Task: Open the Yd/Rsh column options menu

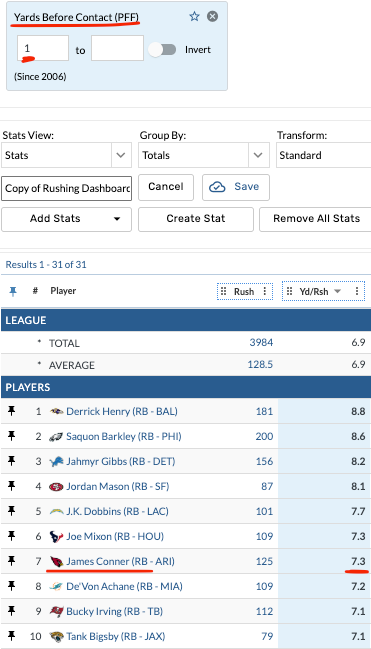Action: coord(357,291)
